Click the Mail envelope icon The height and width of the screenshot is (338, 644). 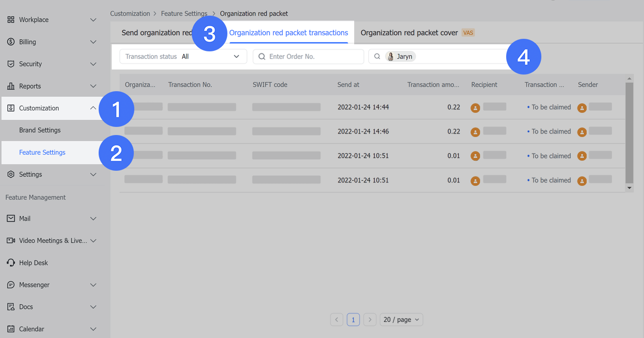tap(11, 219)
